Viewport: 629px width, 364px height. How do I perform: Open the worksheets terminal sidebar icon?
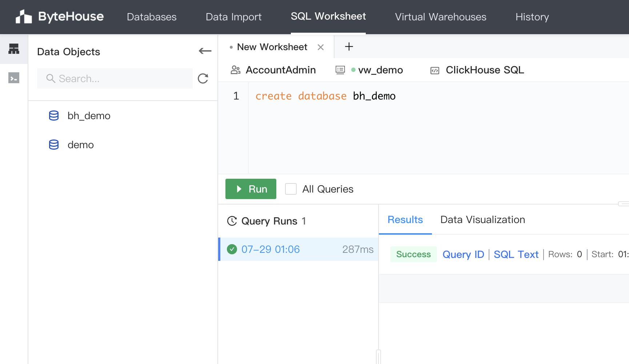coord(14,78)
